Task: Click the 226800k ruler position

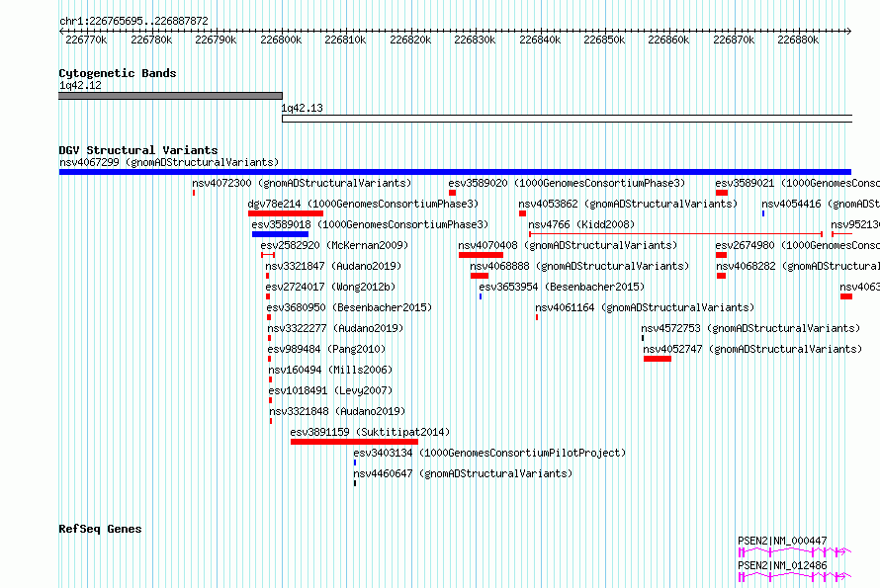Action: [281, 40]
